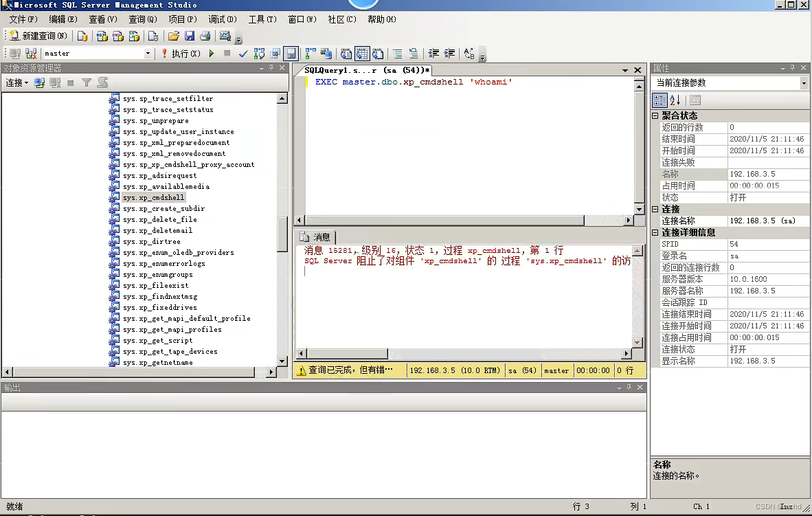Toggle auto-hide pin on Object Explorer panel
Viewport: 812px width, 516px height.
click(x=271, y=68)
